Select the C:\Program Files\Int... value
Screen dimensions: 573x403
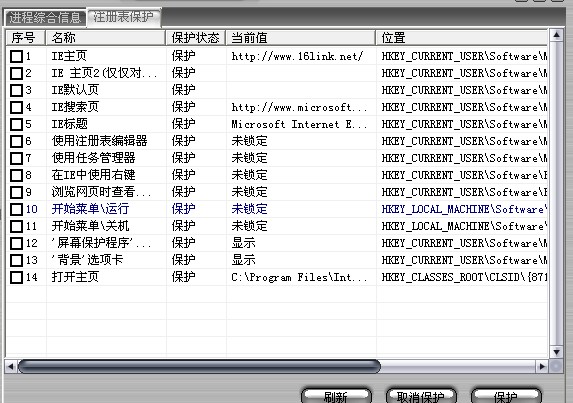(x=299, y=277)
